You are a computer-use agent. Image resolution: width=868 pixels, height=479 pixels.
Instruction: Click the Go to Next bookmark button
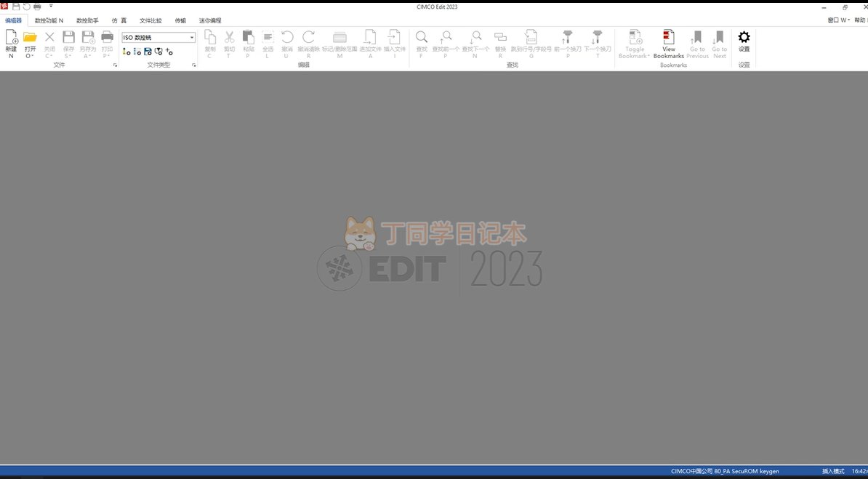point(719,44)
